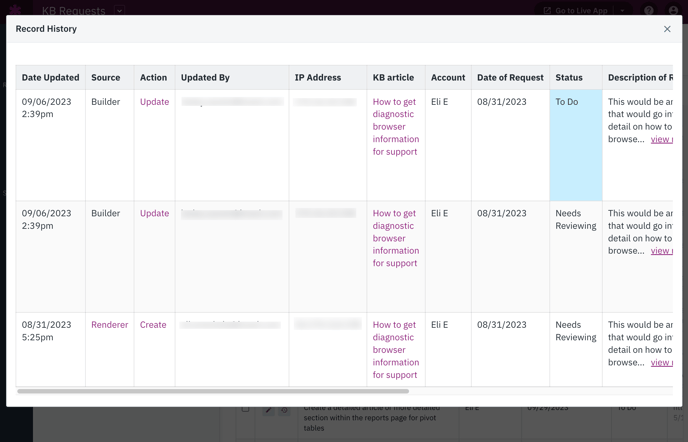Open KB article link in second history row
Screen dimensions: 688x442
coord(396,238)
